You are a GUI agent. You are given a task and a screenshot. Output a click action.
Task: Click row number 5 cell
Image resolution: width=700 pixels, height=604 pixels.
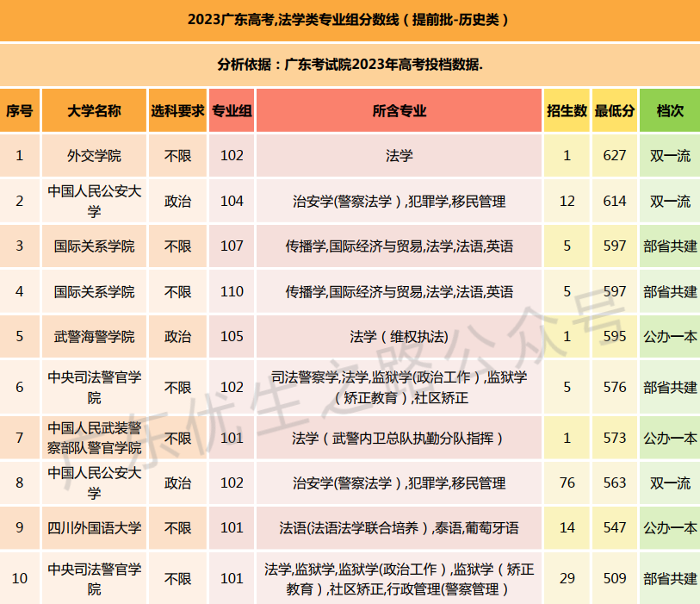[x=20, y=336]
